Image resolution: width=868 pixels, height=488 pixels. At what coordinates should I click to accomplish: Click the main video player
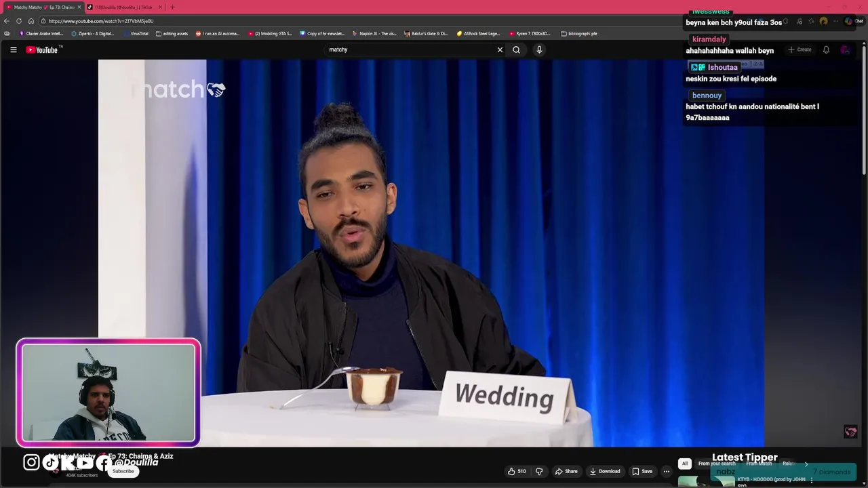click(431, 253)
